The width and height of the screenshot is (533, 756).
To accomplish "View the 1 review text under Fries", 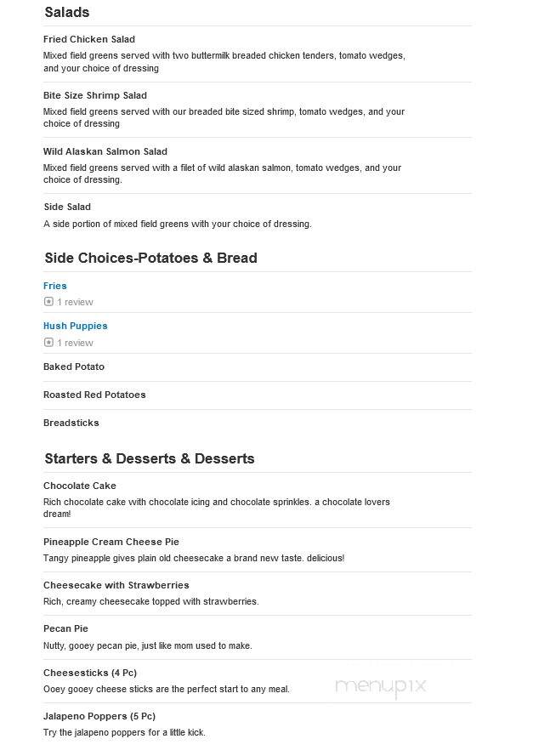I will click(75, 302).
